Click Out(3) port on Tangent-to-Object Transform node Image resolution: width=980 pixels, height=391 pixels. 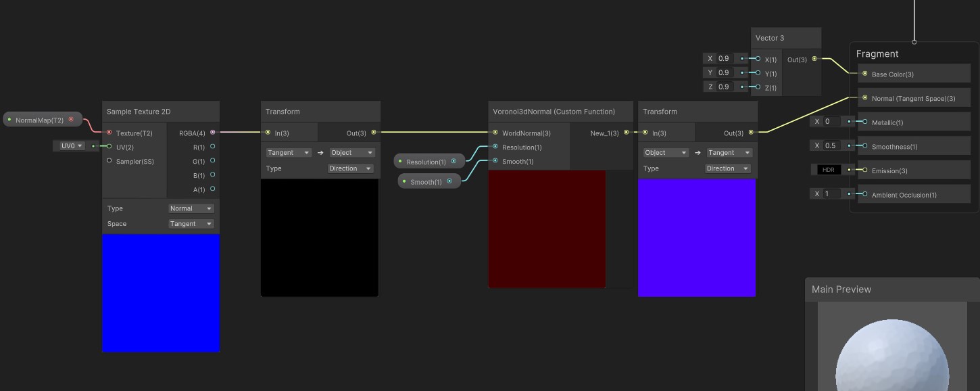pyautogui.click(x=373, y=133)
